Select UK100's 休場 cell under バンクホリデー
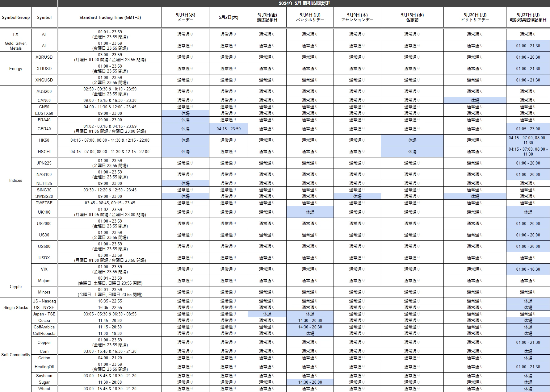 tap(310, 212)
